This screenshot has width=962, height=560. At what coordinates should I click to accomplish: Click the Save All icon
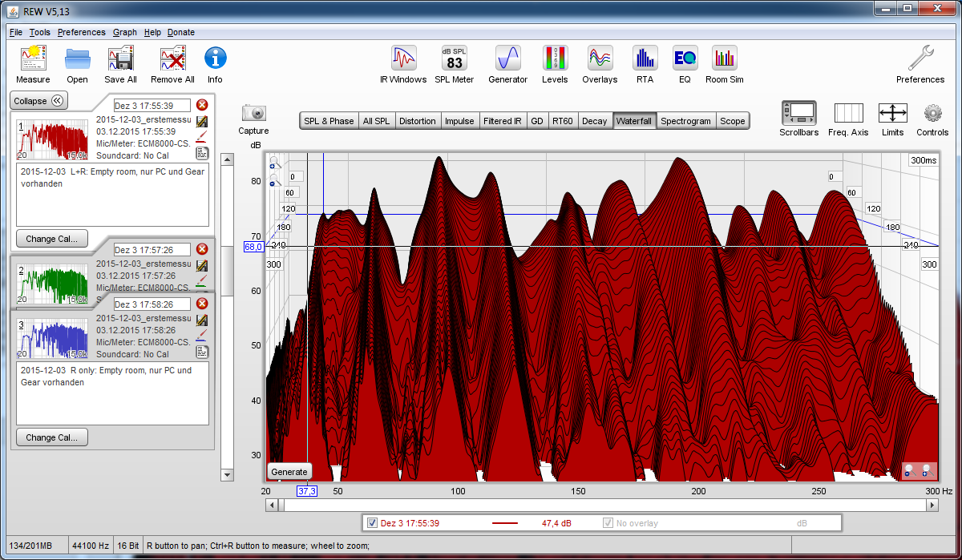click(121, 58)
